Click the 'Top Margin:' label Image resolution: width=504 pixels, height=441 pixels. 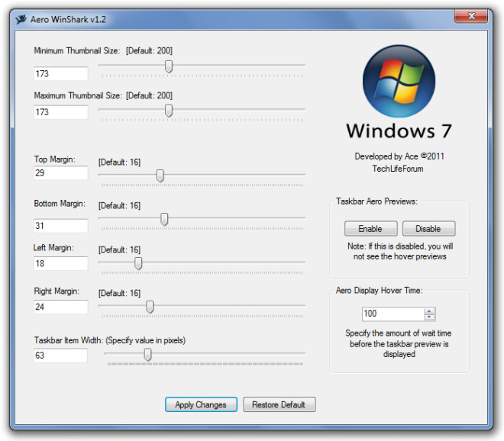[55, 159]
